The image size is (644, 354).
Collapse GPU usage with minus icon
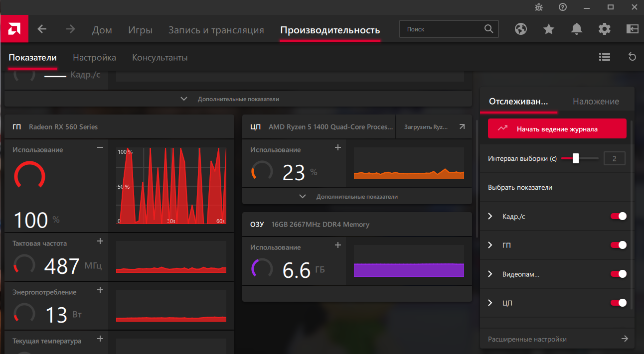[100, 147]
